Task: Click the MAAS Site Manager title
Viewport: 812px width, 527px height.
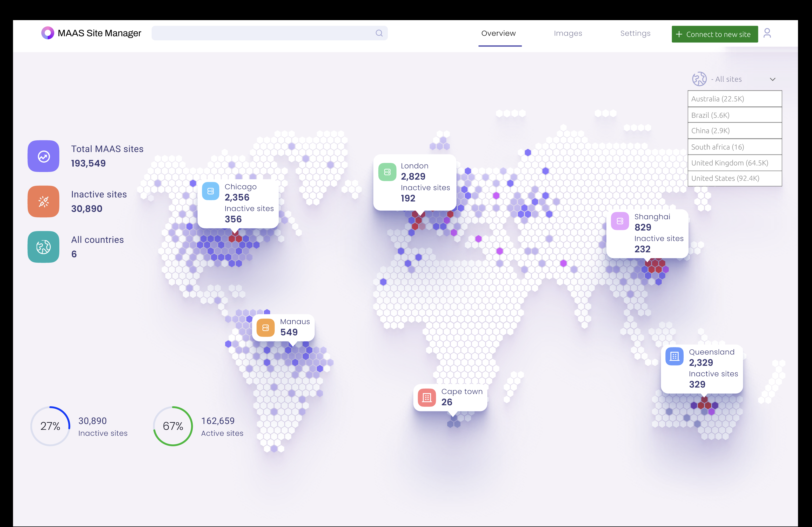Action: click(x=99, y=33)
